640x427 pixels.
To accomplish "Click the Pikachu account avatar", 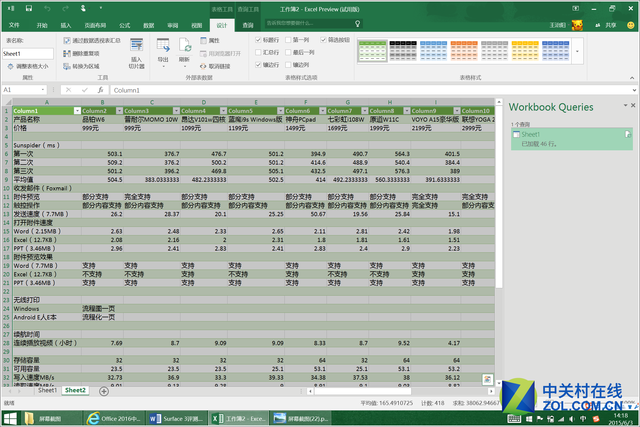I will pyautogui.click(x=577, y=25).
